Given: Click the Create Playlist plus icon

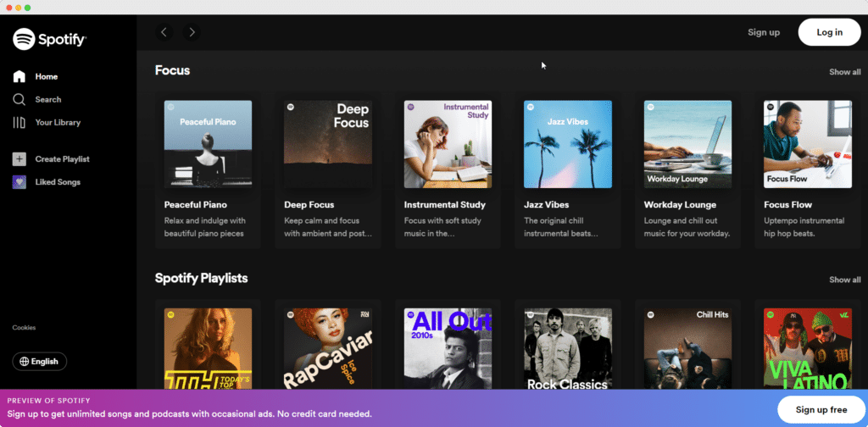Looking at the screenshot, I should [x=19, y=159].
